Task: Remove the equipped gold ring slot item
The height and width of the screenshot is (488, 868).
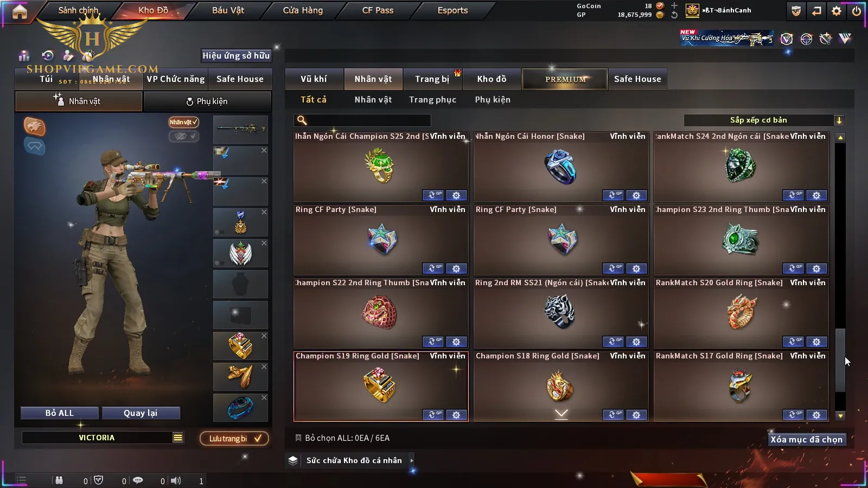Action: pos(264,336)
